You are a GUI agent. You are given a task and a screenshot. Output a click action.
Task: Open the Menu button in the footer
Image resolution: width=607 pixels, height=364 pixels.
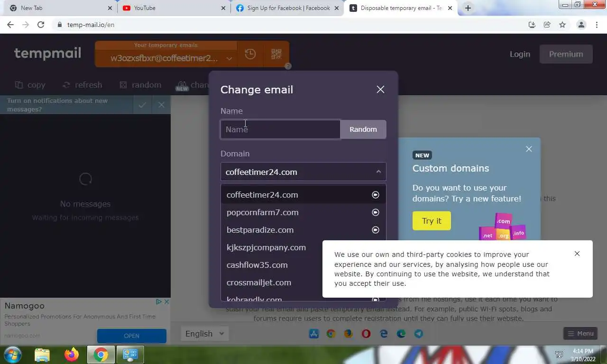(580, 334)
